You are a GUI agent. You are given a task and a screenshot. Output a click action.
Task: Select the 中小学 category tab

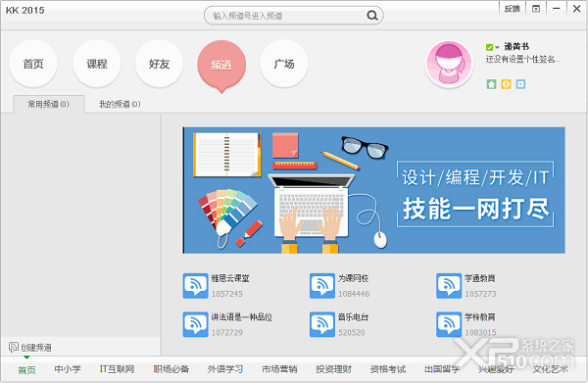coord(68,369)
